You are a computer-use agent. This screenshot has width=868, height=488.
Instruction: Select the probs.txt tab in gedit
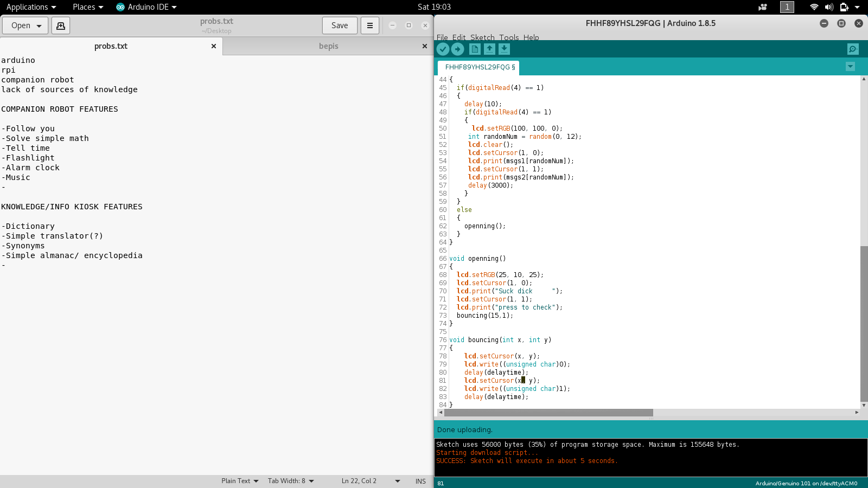pos(111,46)
